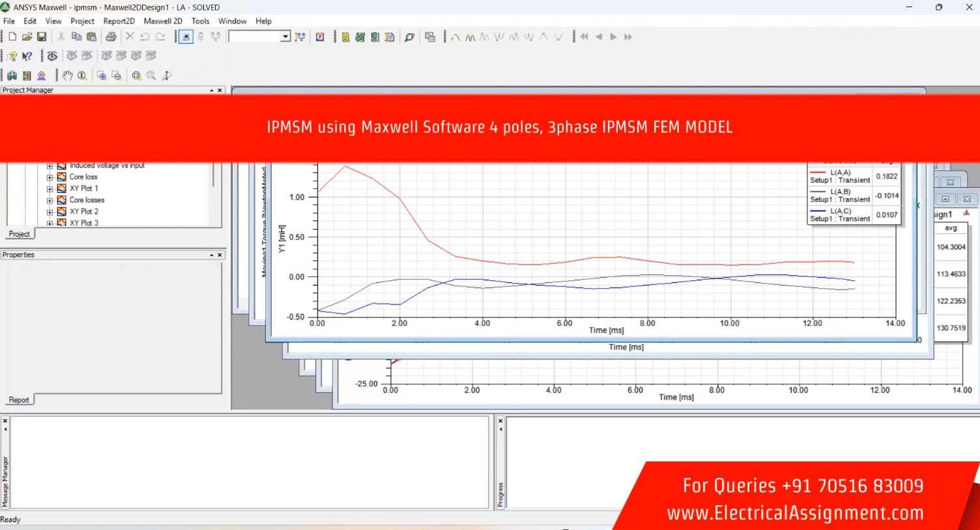The height and width of the screenshot is (530, 980).
Task: Open the Tools menu
Action: point(201,21)
